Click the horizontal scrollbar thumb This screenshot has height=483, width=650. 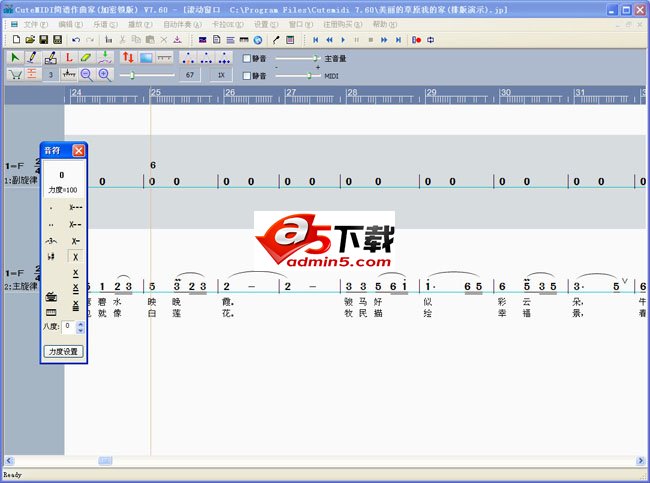coord(105,461)
